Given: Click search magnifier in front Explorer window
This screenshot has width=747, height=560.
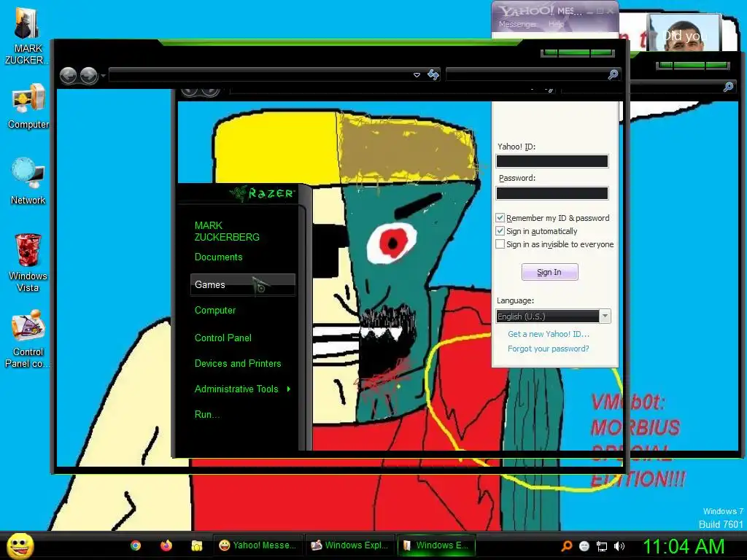Looking at the screenshot, I should tap(613, 74).
